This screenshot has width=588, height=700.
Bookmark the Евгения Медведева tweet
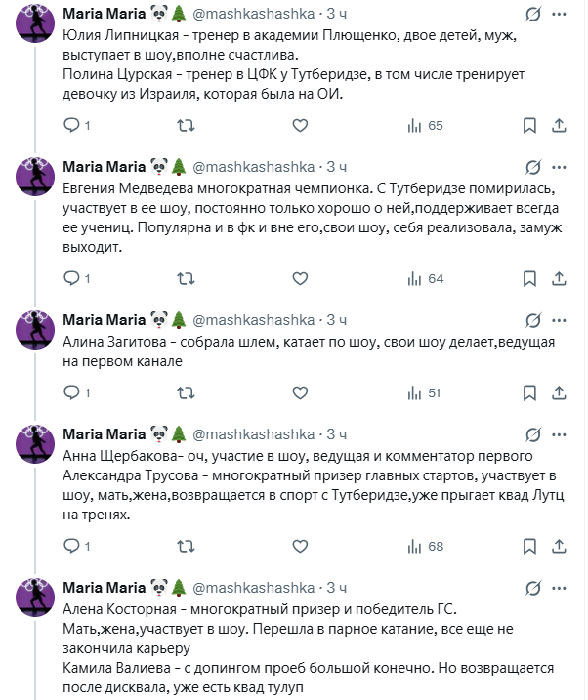[528, 278]
